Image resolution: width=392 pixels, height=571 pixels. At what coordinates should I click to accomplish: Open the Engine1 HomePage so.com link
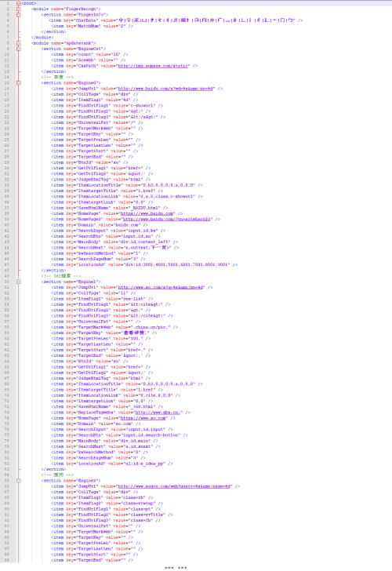point(143,418)
